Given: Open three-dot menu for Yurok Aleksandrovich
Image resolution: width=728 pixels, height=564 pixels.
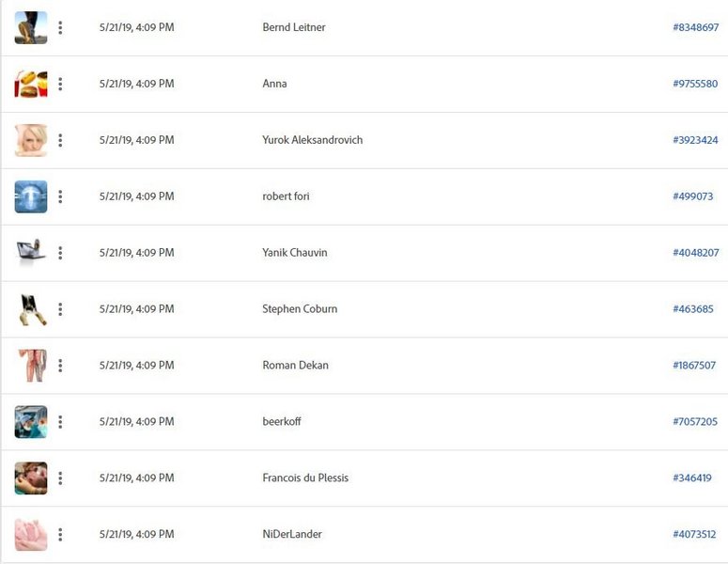Looking at the screenshot, I should coord(60,140).
